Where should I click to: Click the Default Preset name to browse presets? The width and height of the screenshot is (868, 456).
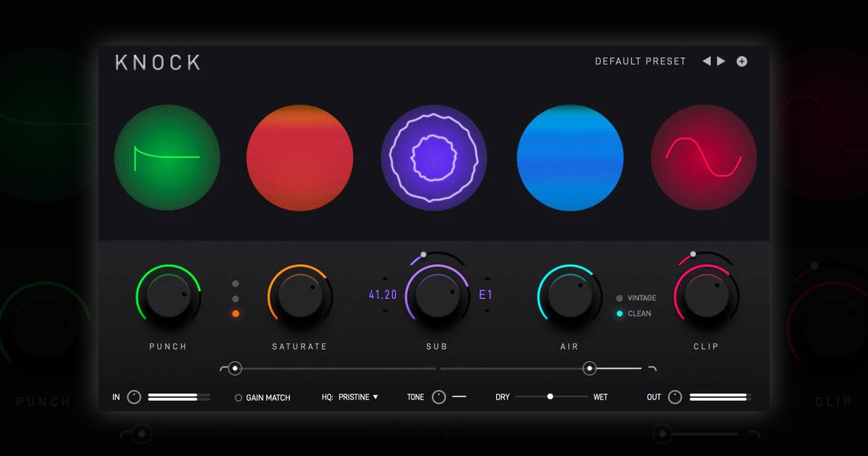click(x=640, y=62)
